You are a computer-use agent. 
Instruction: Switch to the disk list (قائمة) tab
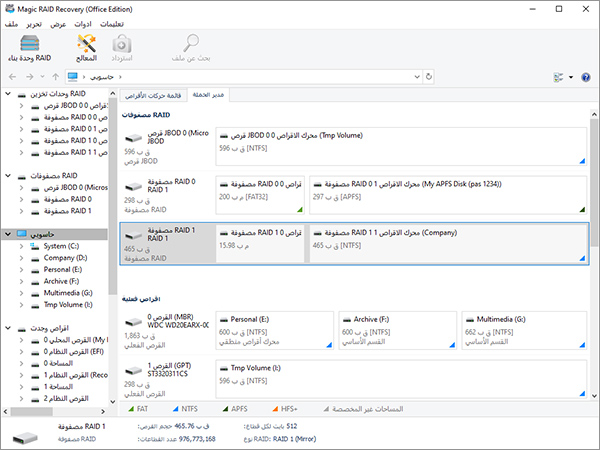153,96
